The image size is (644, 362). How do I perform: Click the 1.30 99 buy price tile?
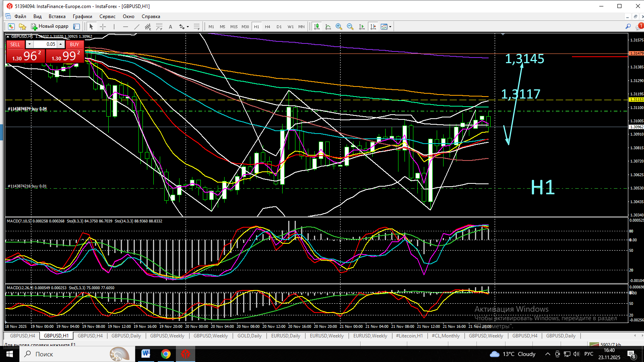(65, 56)
